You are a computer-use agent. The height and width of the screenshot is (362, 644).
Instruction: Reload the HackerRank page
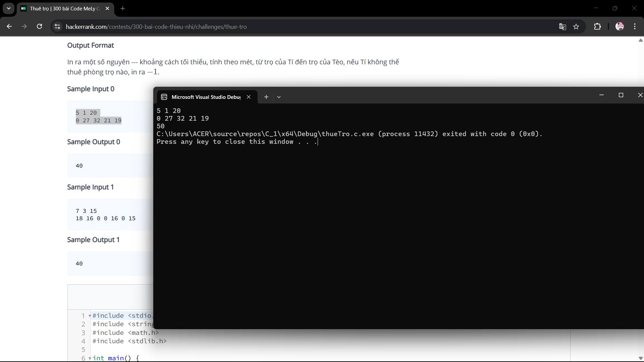click(x=39, y=26)
